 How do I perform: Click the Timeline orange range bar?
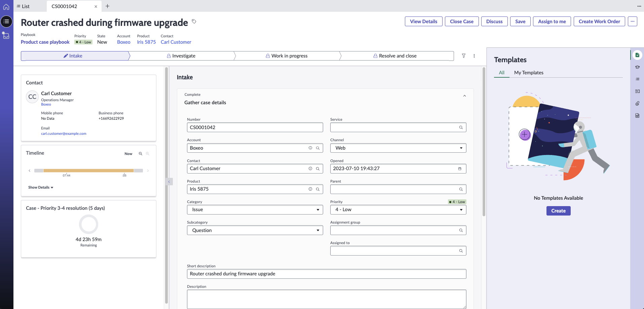[x=88, y=171]
